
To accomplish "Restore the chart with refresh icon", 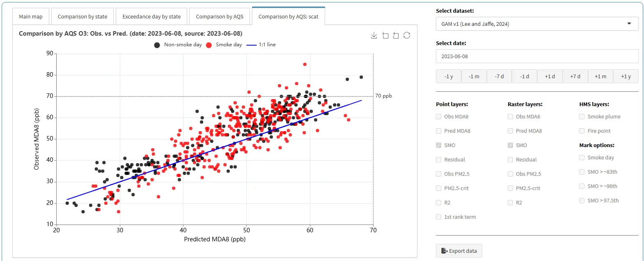I will tap(407, 36).
